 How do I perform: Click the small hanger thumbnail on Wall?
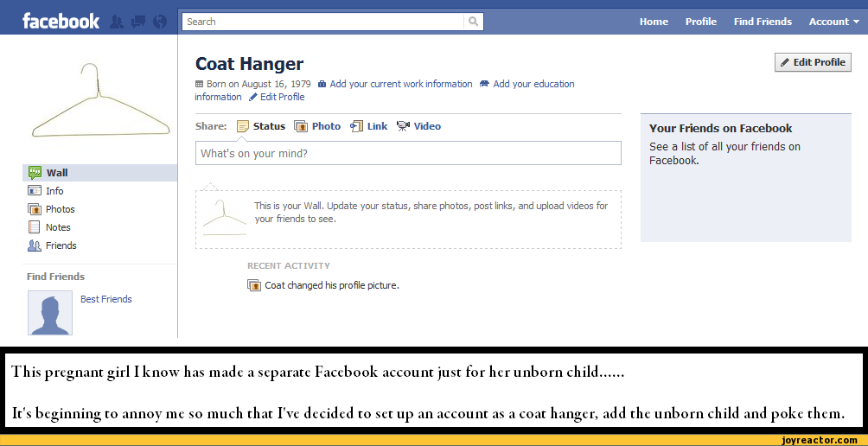point(224,217)
